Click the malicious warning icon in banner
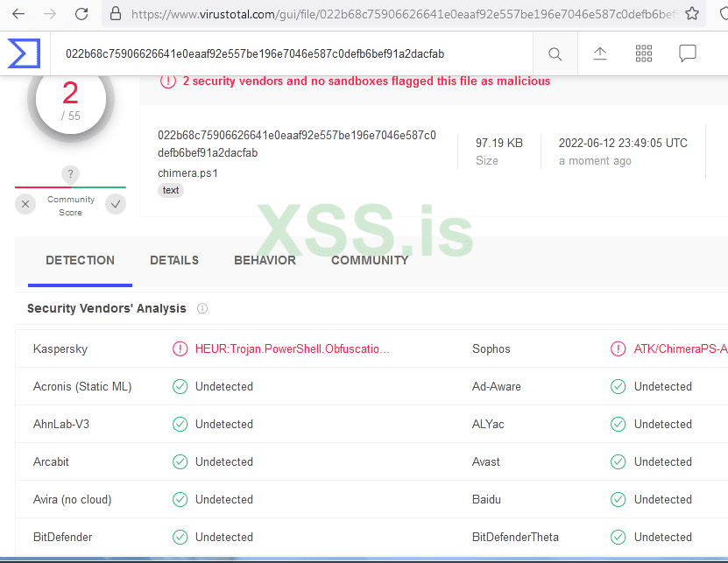The height and width of the screenshot is (563, 728). click(168, 81)
